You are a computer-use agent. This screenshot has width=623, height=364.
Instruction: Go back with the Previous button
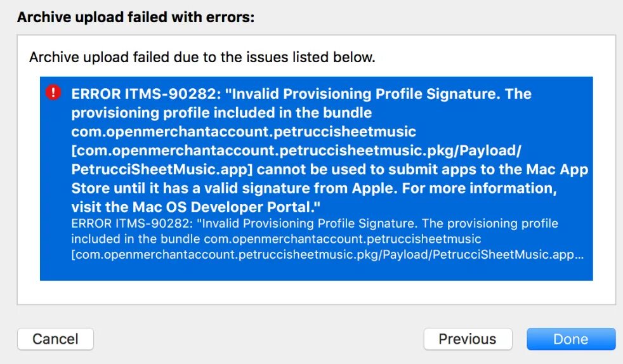click(x=468, y=339)
